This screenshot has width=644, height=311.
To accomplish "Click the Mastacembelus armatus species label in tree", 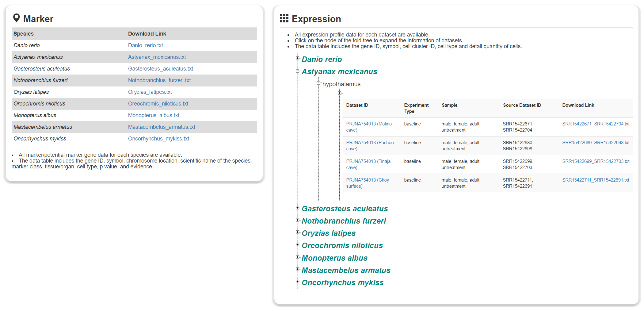I will coord(346,270).
